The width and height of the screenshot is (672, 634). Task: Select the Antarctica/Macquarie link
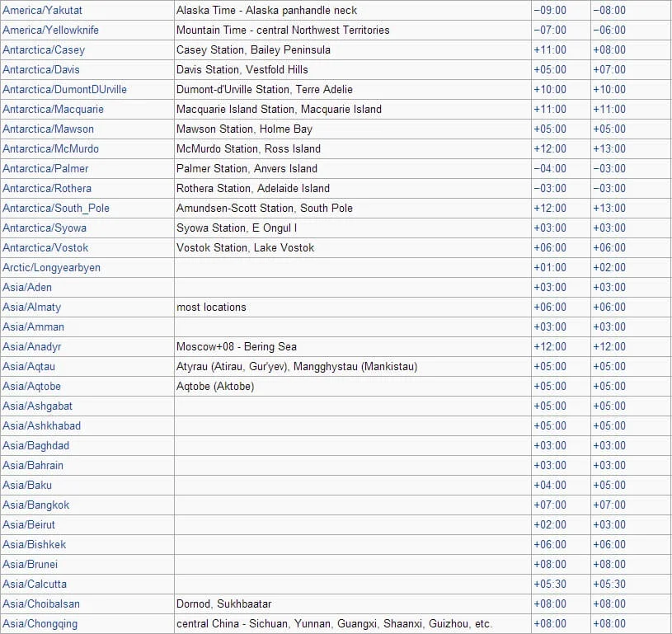53,110
